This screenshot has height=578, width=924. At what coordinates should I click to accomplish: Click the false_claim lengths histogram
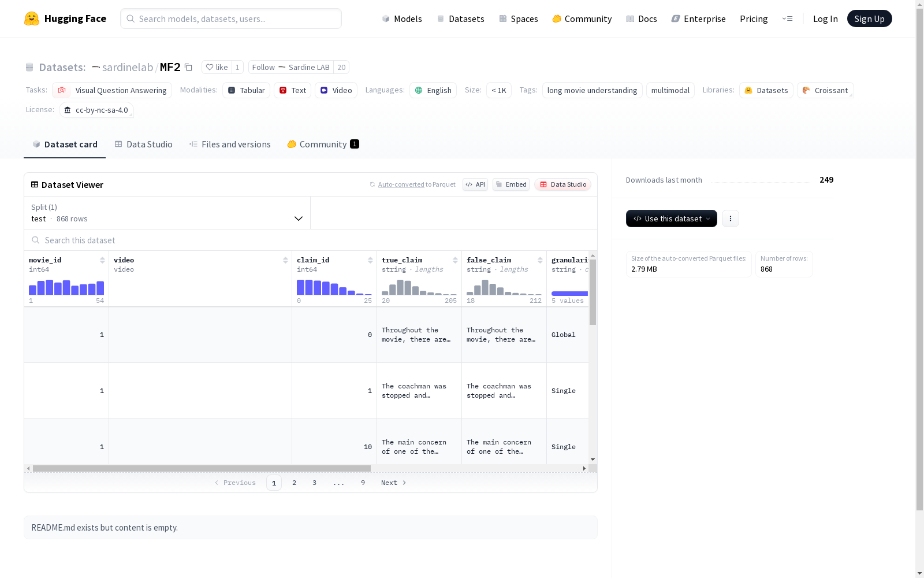pyautogui.click(x=504, y=287)
